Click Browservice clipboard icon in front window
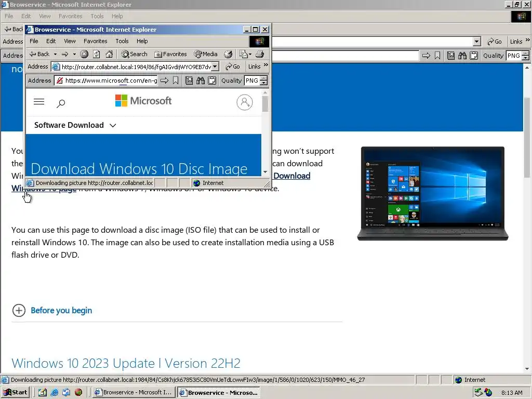532x399 pixels. 212,81
